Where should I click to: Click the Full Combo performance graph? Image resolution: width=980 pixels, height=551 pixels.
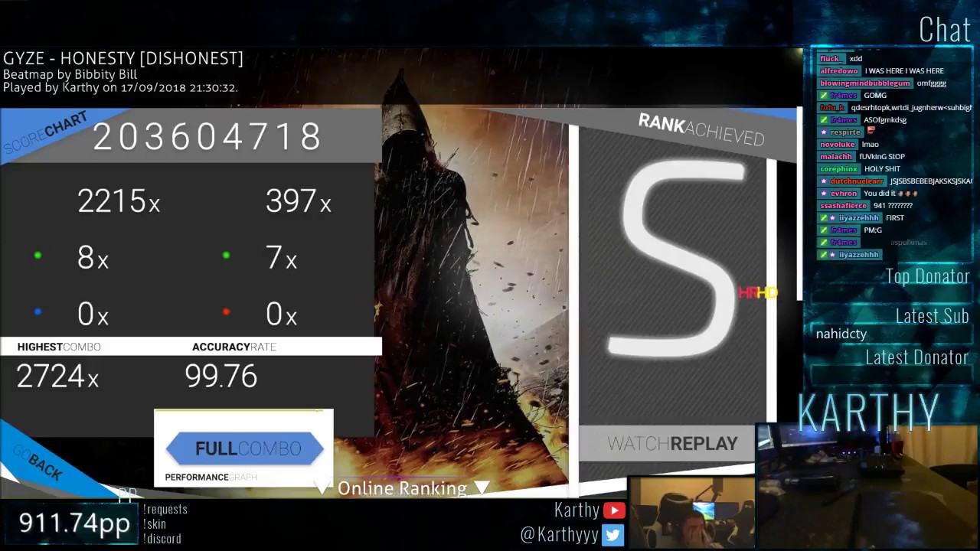pos(243,448)
